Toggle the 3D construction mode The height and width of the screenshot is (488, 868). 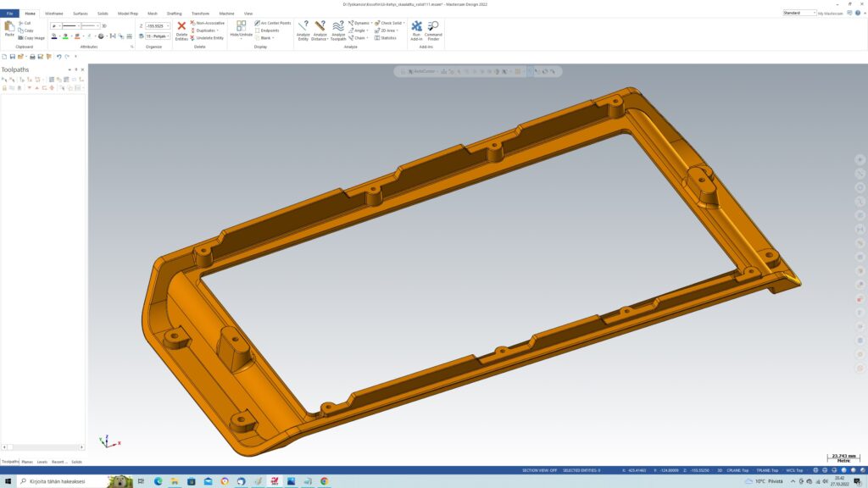point(104,26)
